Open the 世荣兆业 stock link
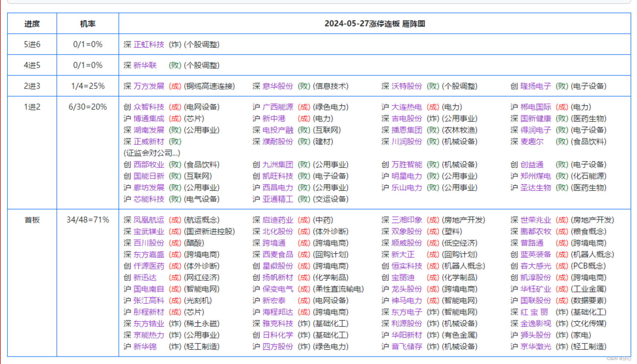Screen dimensions: 637x364 pyautogui.click(x=536, y=220)
